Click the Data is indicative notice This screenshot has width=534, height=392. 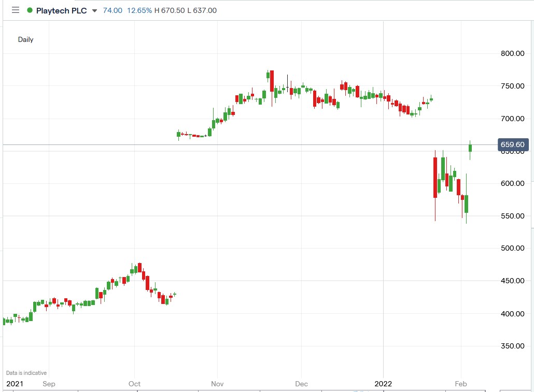click(25, 372)
